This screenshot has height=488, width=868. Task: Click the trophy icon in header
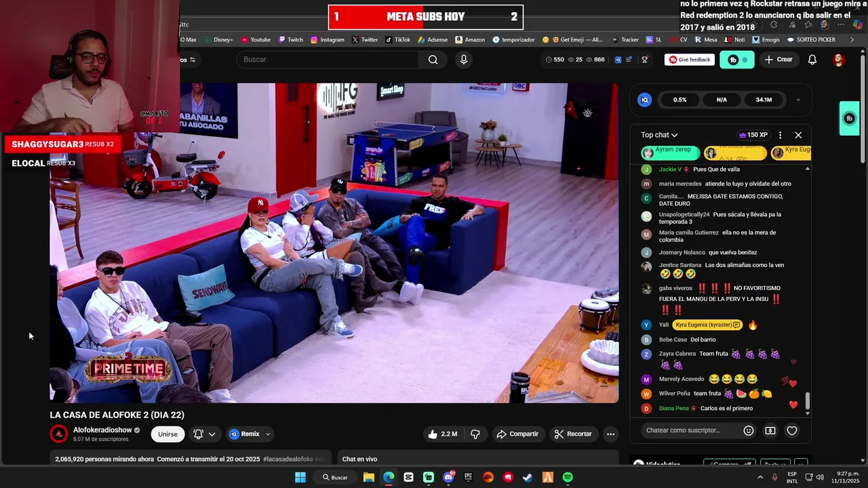point(644,60)
